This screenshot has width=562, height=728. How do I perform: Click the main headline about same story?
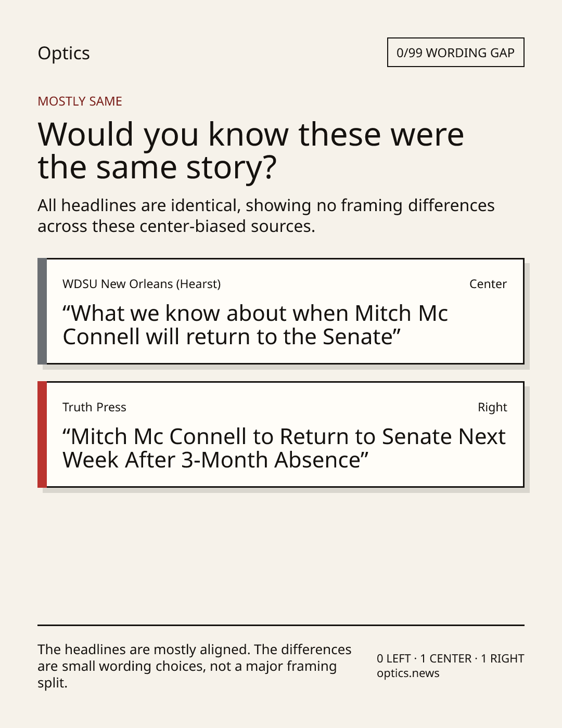click(251, 150)
